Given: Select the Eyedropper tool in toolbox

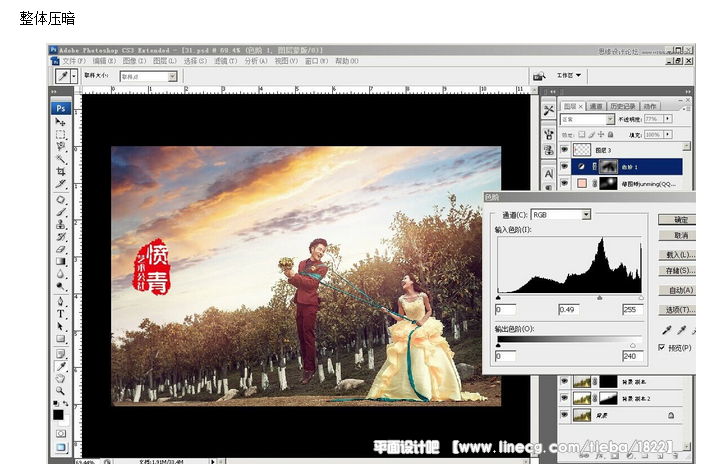Looking at the screenshot, I should [x=60, y=366].
